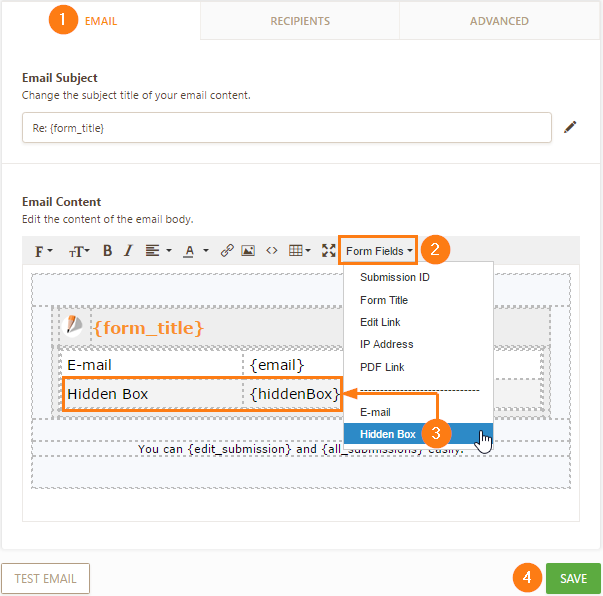The height and width of the screenshot is (596, 603).
Task: Insert an image into email content
Action: click(x=248, y=250)
